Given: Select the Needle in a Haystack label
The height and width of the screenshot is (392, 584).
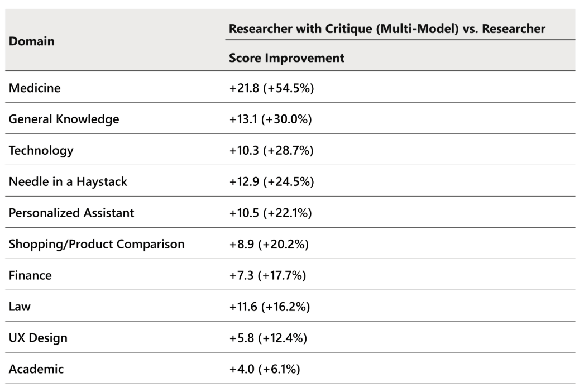Looking at the screenshot, I should pyautogui.click(x=68, y=181).
